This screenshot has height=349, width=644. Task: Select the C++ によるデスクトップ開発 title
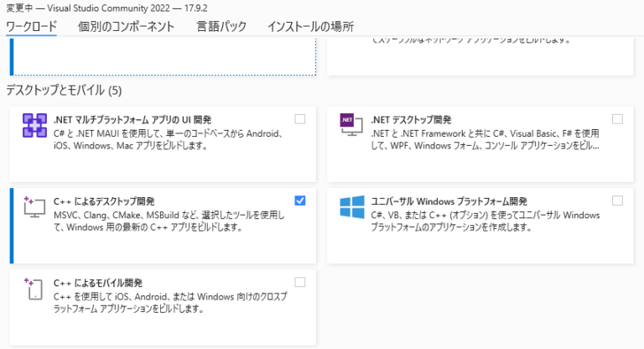coord(104,201)
